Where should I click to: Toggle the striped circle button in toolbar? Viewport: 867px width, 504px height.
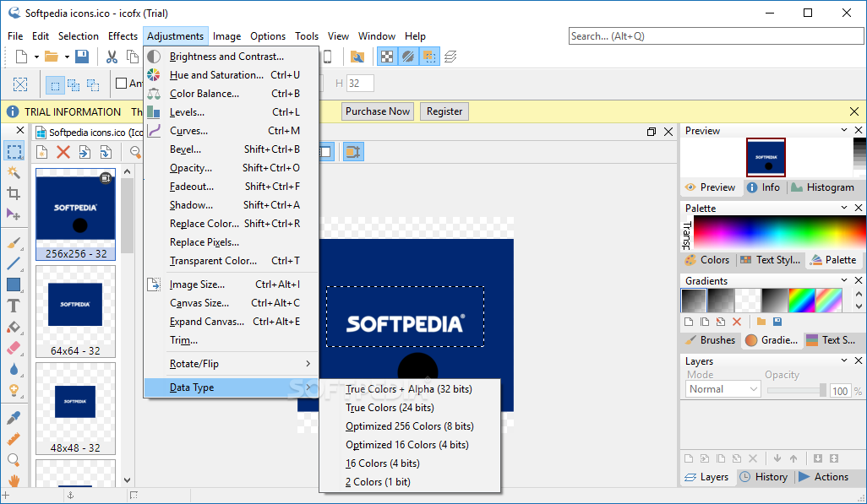pyautogui.click(x=408, y=57)
